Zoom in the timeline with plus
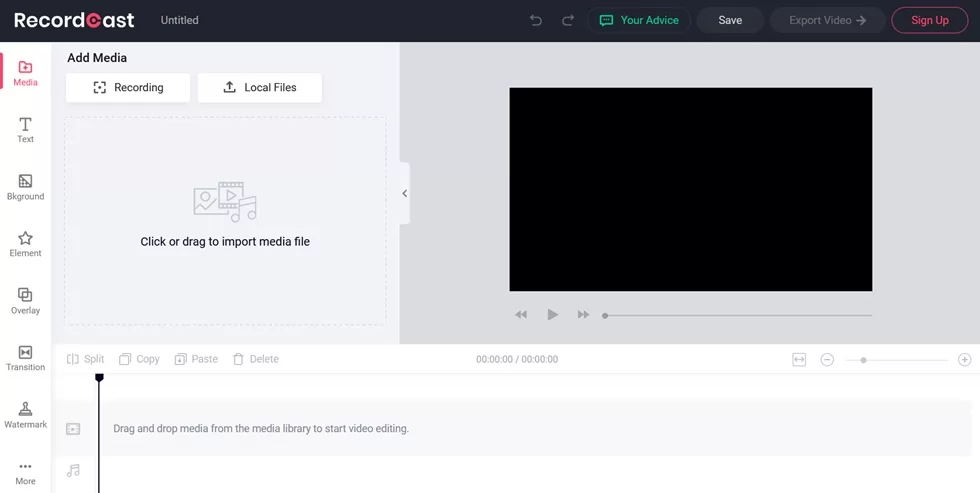Screen dimensions: 980x493 964,359
